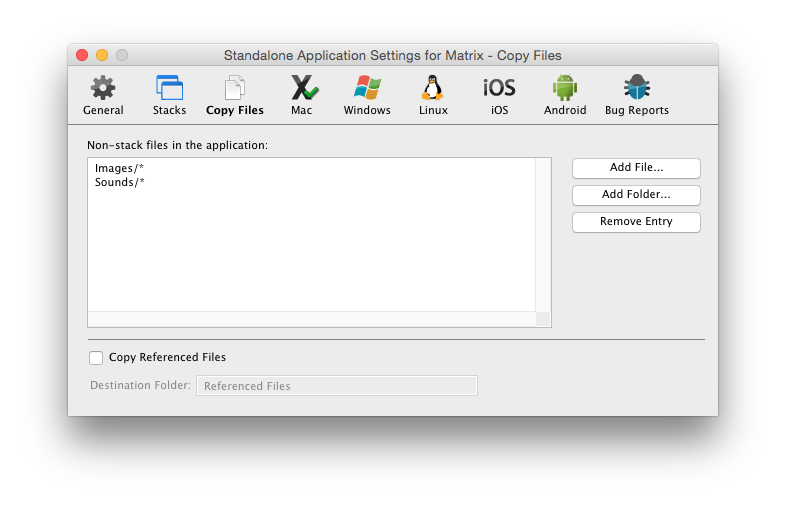This screenshot has width=786, height=508.
Task: Open Mac build settings icon
Action: point(302,88)
